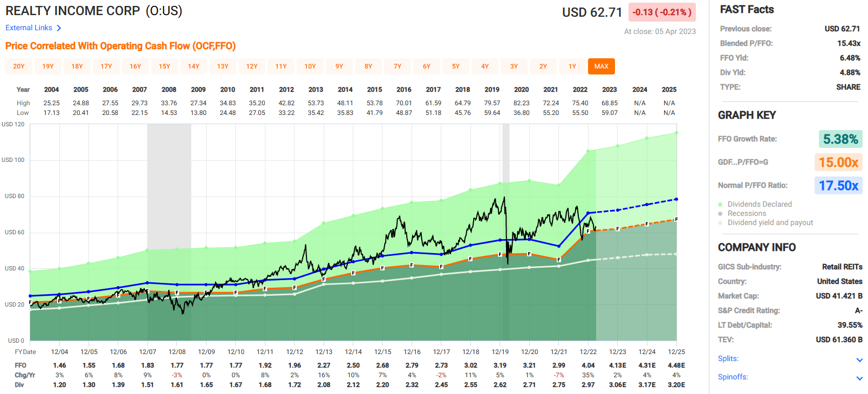Switch chart to 12Y range

pos(252,66)
